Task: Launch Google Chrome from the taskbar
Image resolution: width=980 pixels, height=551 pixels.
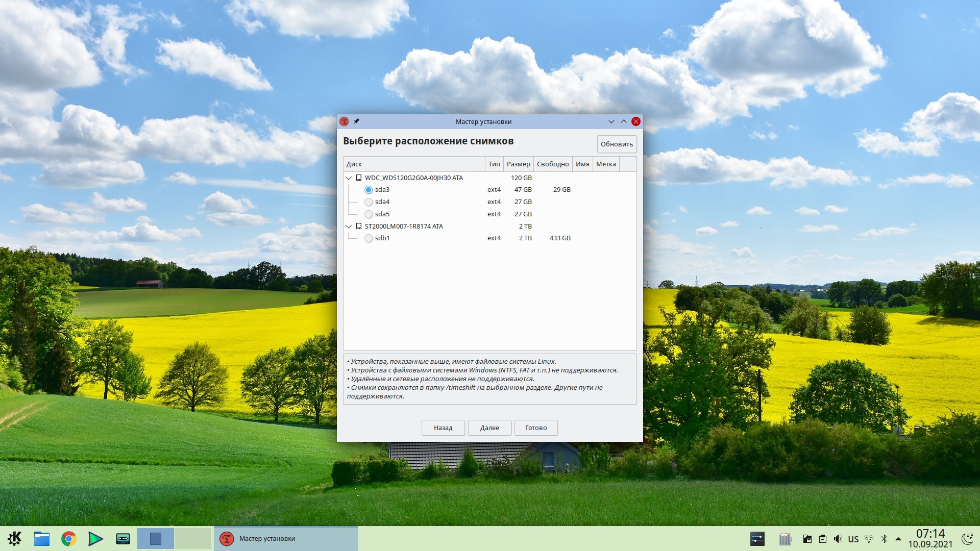Action: 69,539
